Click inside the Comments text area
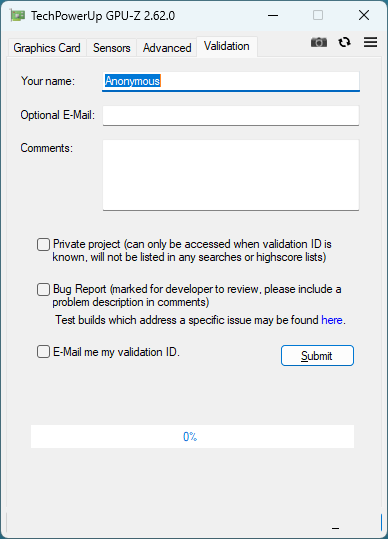388x539 pixels. click(231, 175)
